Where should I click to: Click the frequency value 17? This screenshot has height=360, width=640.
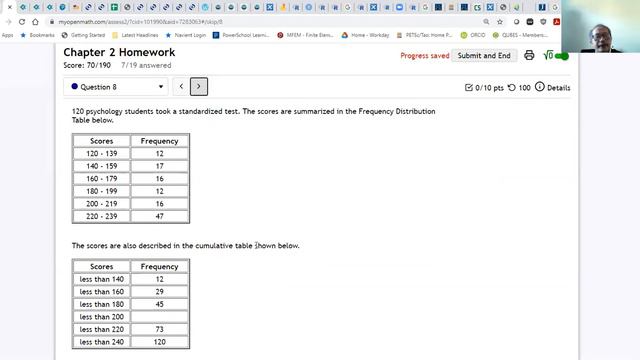[159, 166]
